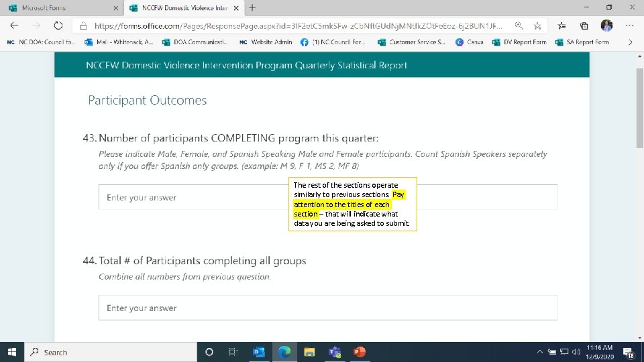Open the clock showing 11:16 AM
644x362 pixels.
pos(599,352)
